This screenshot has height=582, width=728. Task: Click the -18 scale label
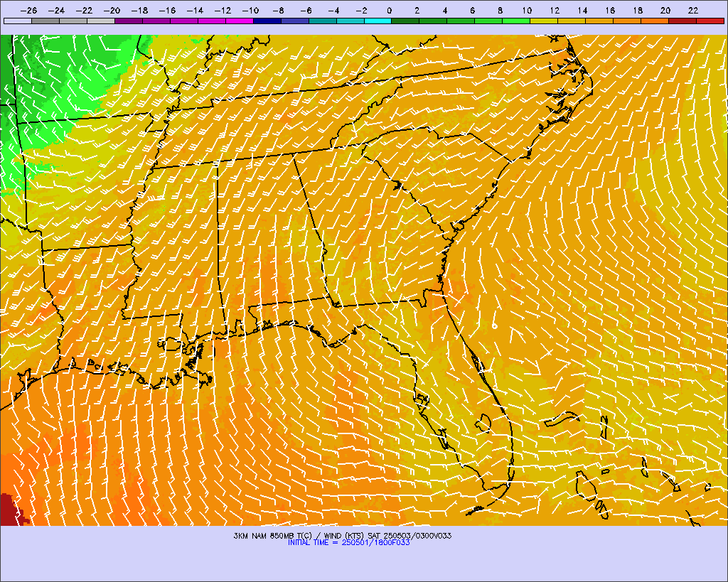coord(140,11)
